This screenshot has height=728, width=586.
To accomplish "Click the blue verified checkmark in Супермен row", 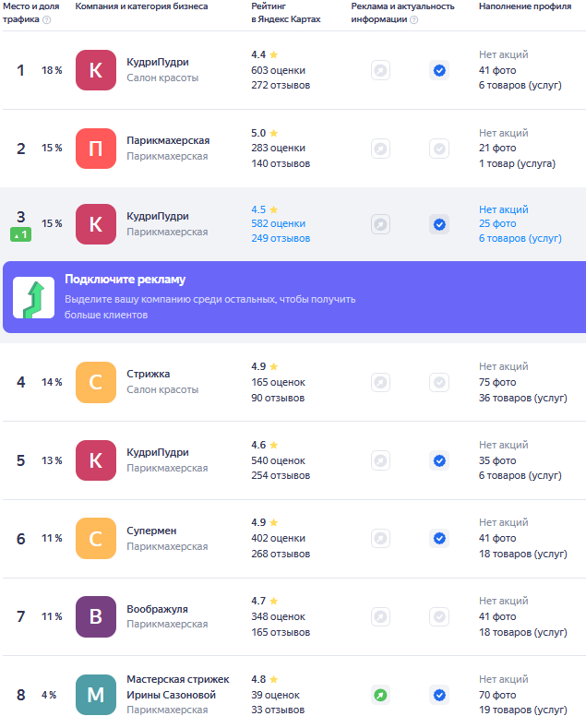I will [439, 539].
